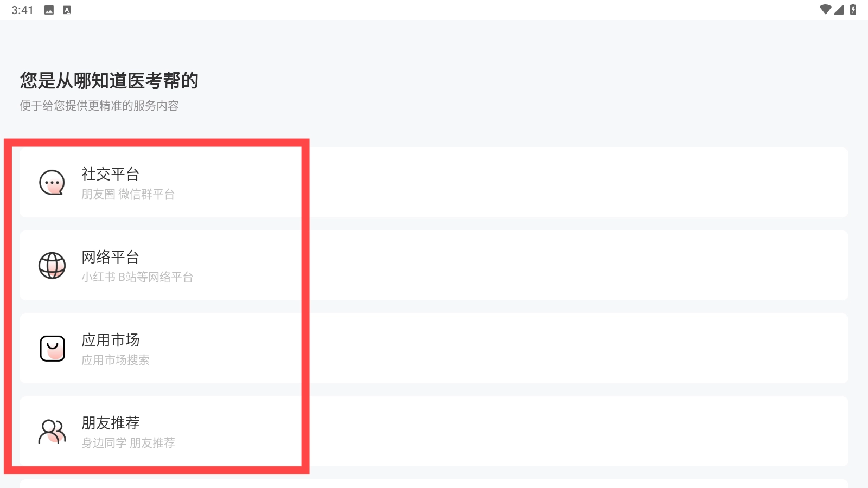Pick the 应用市场 option title

click(x=111, y=340)
